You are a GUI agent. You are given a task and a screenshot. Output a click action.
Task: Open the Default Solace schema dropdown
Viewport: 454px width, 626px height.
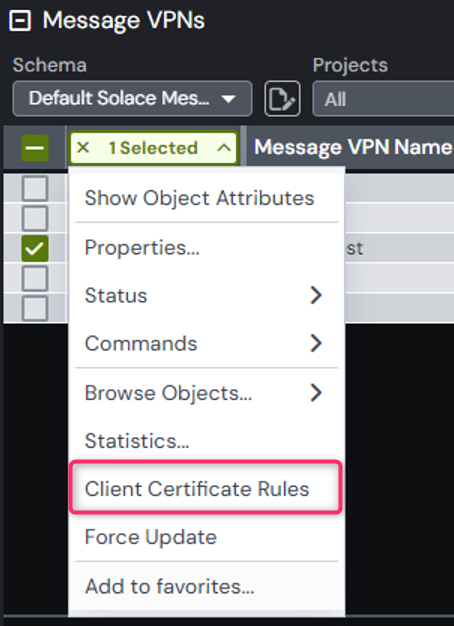(132, 99)
